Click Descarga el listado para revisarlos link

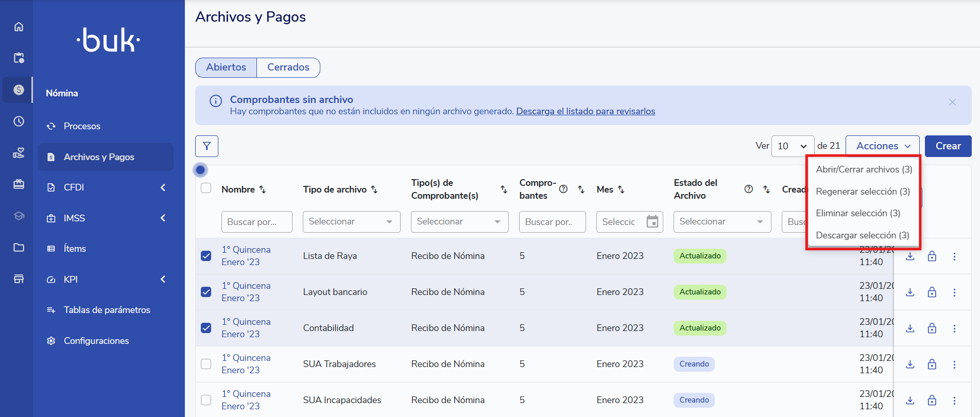tap(585, 111)
